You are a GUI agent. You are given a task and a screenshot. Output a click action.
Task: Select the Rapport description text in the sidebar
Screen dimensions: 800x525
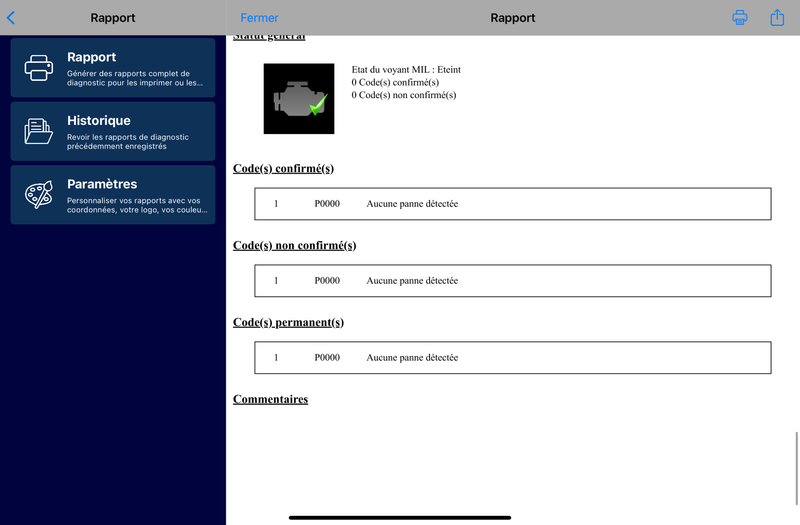(128, 78)
